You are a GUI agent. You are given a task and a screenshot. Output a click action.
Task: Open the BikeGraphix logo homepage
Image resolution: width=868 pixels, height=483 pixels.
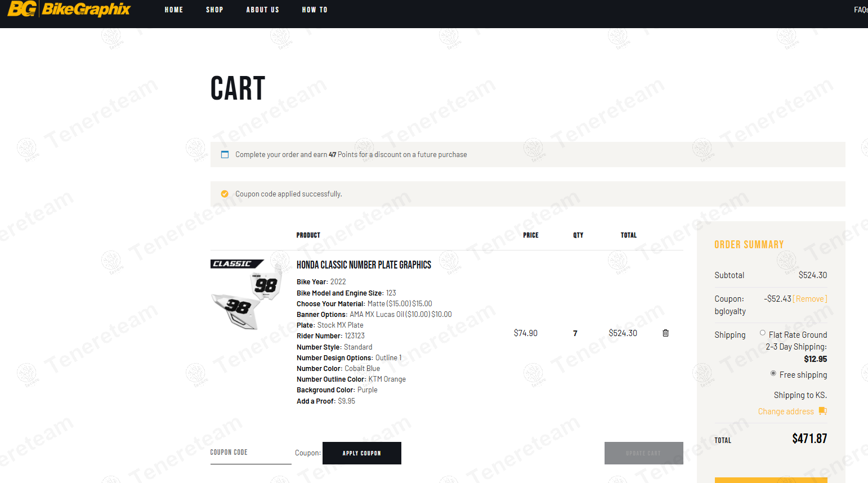click(x=69, y=9)
